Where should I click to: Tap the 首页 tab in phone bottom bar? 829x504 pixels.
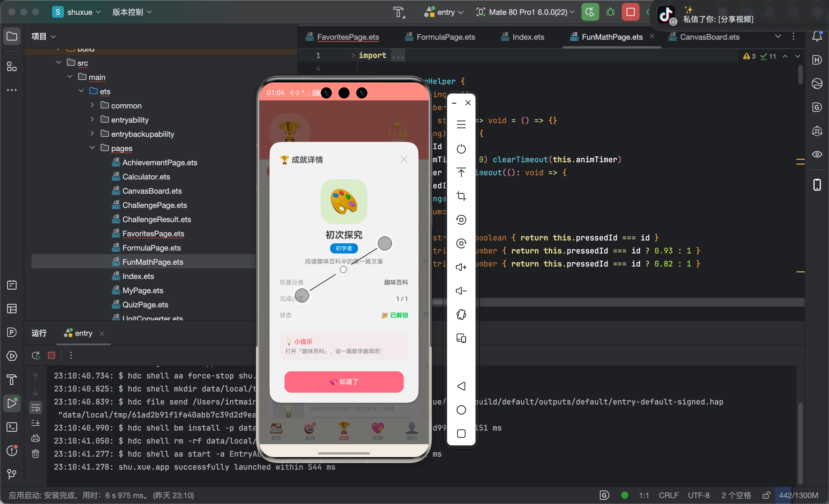coord(276,431)
